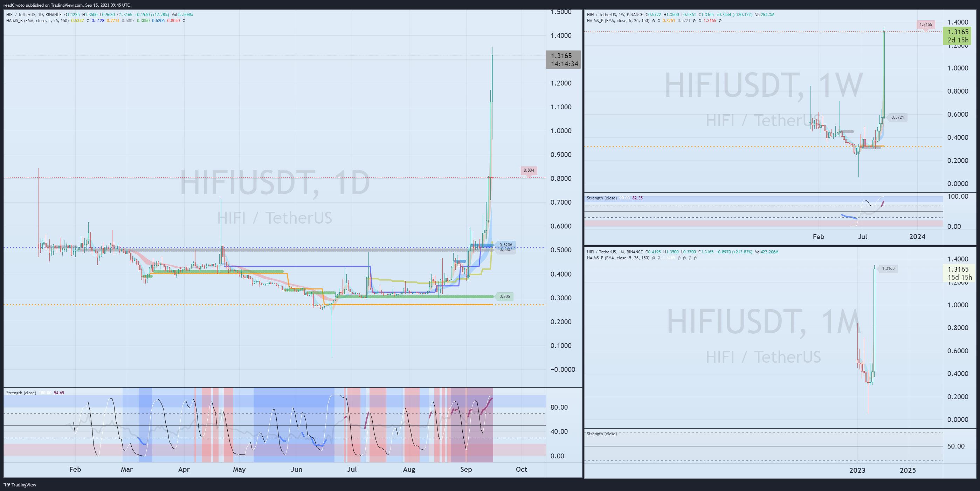Click the 'Sep' label on the daily time axis
Screen dimensions: 980x491
click(466, 469)
